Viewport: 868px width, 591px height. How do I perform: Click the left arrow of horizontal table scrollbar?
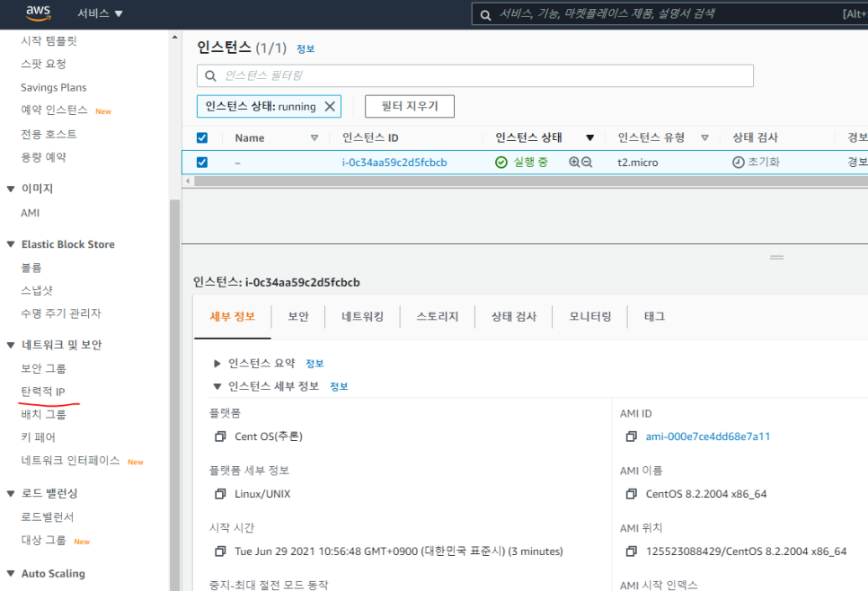(188, 181)
